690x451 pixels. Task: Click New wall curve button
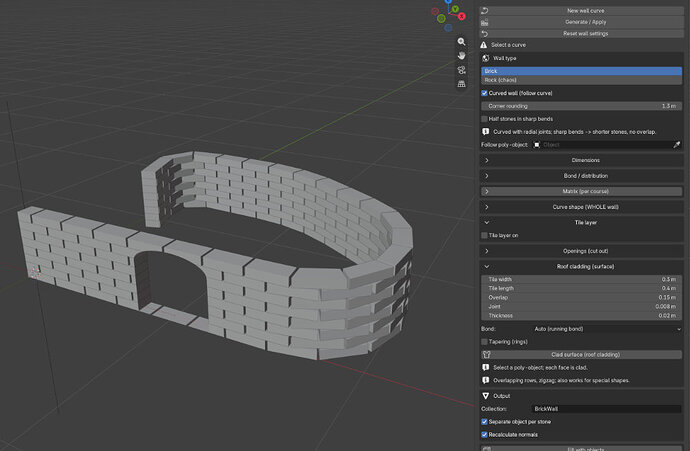click(x=581, y=11)
